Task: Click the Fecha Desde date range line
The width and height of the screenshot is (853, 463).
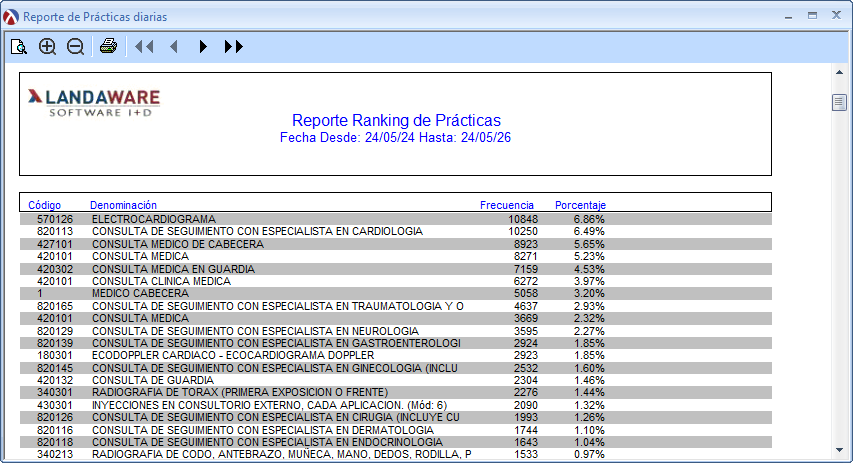Action: pyautogui.click(x=395, y=138)
